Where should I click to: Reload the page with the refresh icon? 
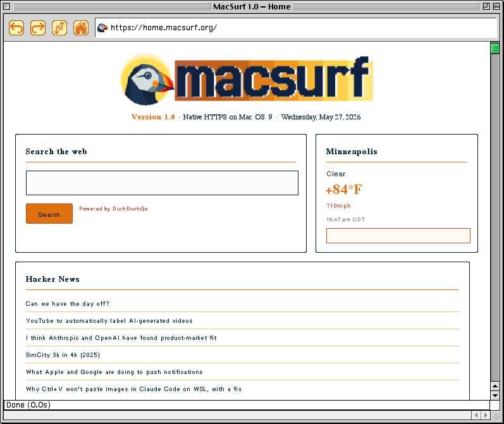click(59, 28)
